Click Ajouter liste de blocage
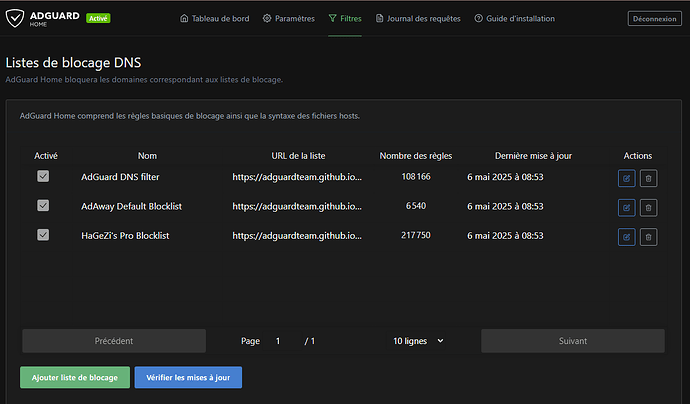Screen dimensions: 690x404 coord(75,378)
